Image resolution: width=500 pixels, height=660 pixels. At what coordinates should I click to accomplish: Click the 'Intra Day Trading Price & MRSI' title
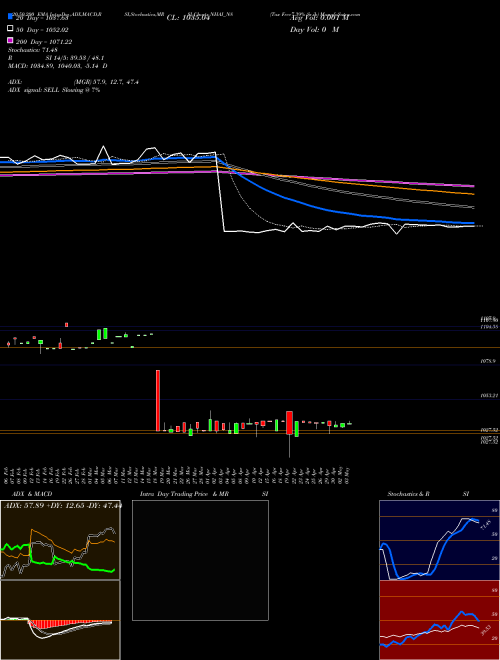pyautogui.click(x=204, y=494)
